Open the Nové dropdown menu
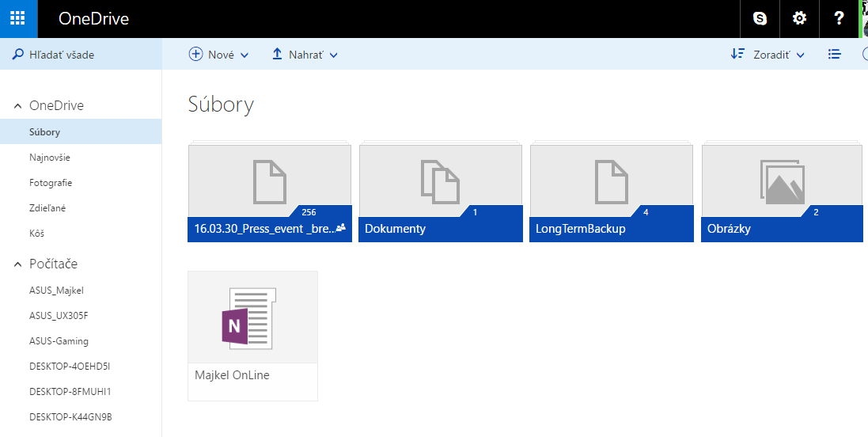Viewport: 868px width, 437px height. (x=218, y=55)
